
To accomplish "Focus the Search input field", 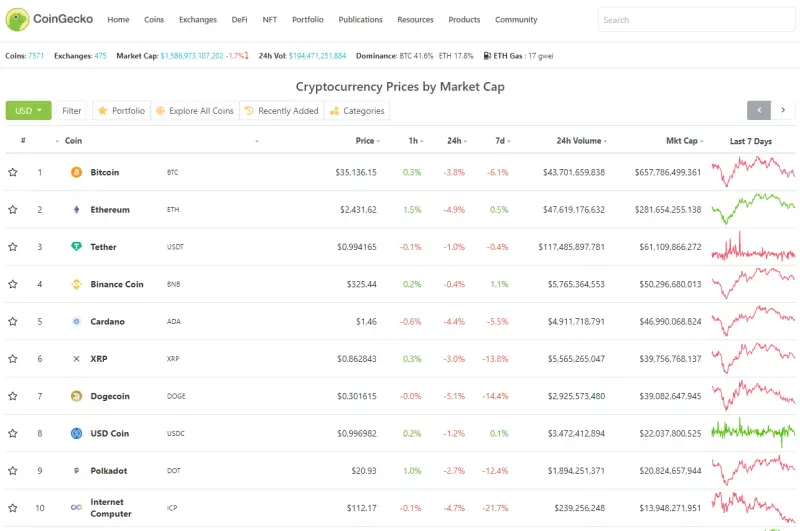I will click(696, 20).
